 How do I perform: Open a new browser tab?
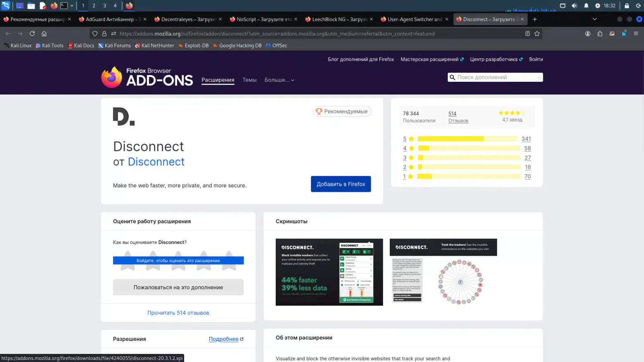pos(535,19)
